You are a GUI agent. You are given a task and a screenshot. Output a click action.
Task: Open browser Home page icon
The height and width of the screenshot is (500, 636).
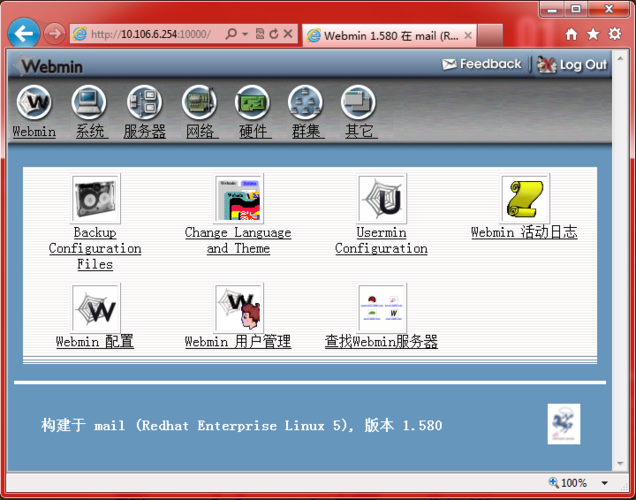[x=571, y=34]
